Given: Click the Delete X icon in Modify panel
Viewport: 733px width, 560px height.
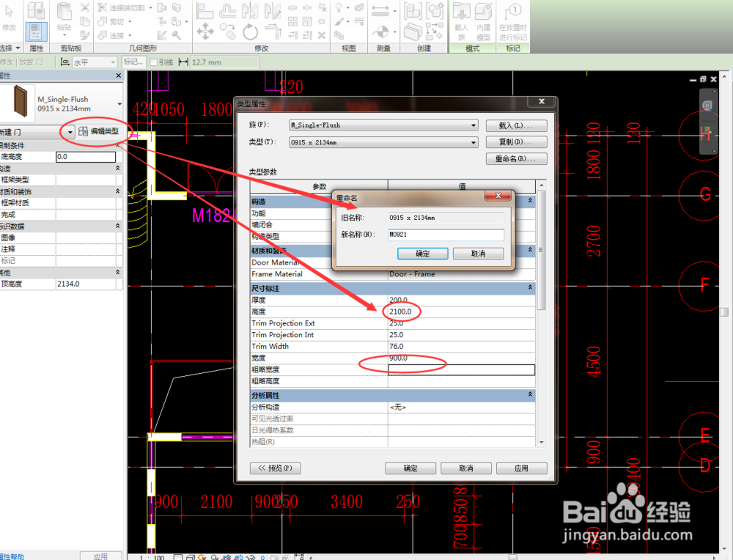Looking at the screenshot, I should coord(322,35).
